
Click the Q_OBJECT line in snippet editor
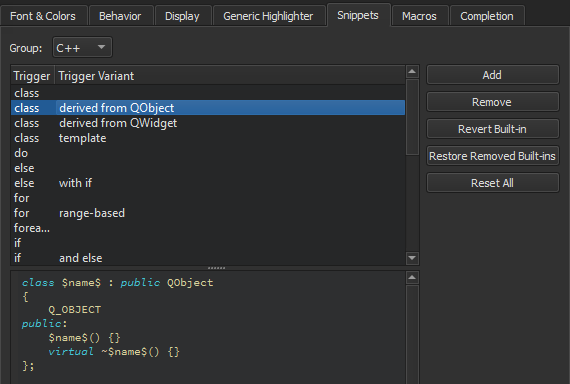75,310
